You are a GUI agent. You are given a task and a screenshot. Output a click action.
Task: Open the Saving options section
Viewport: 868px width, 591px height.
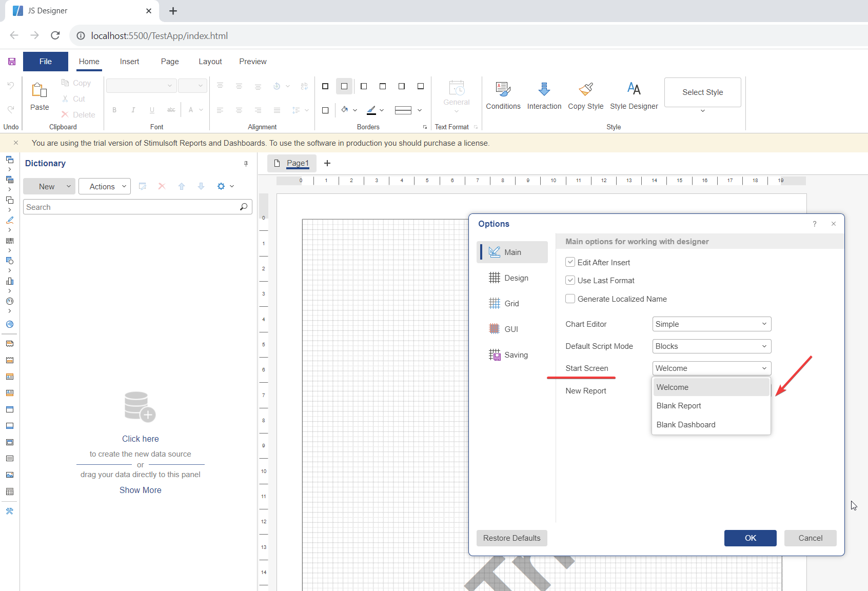point(512,355)
